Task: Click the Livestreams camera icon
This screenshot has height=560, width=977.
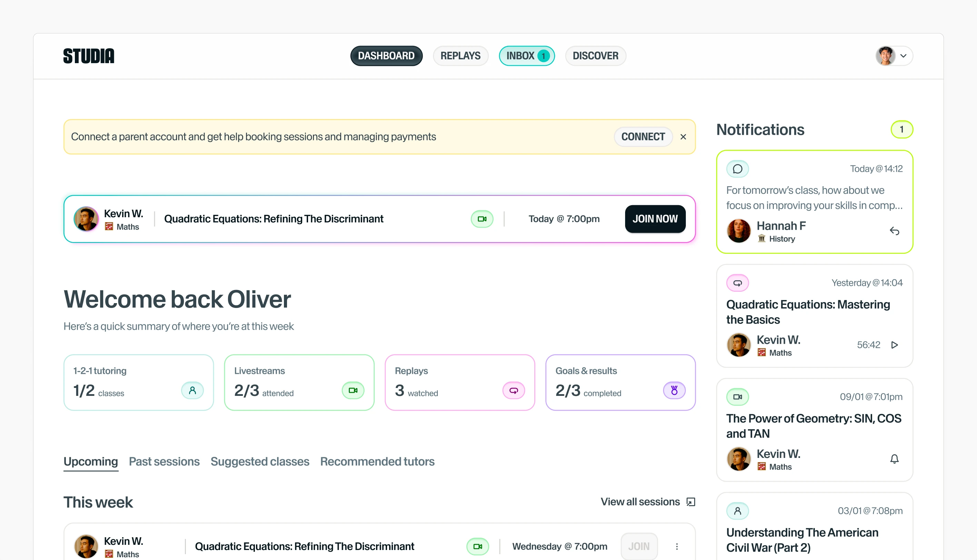Action: [353, 390]
